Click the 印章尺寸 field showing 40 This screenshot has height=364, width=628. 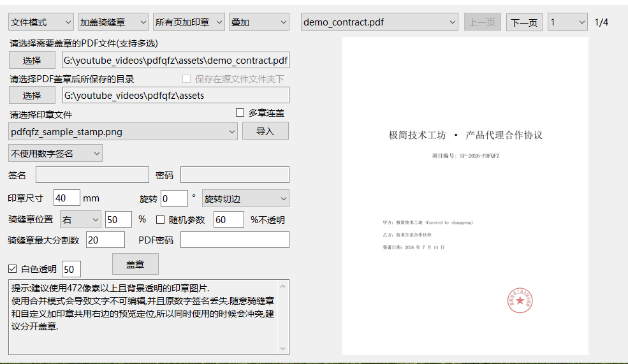click(x=66, y=198)
